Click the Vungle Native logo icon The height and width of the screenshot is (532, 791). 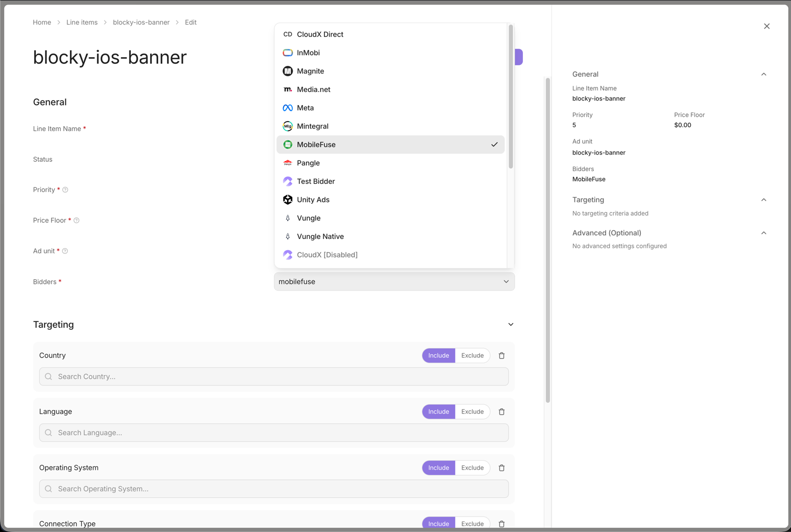click(287, 236)
